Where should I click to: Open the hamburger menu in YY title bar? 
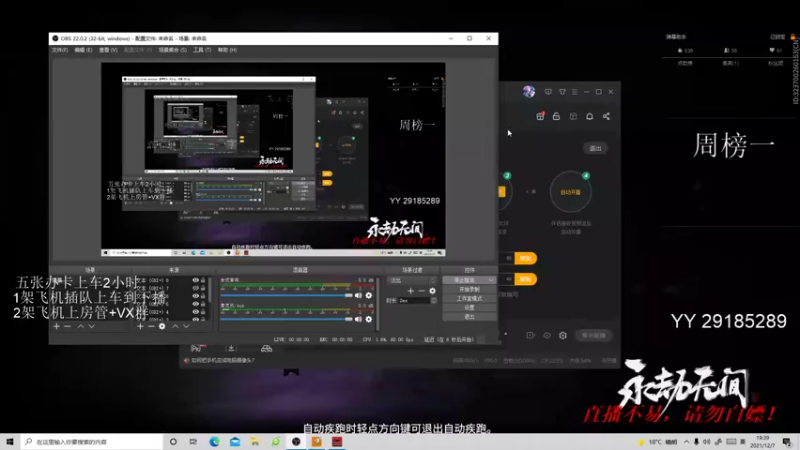point(574,92)
